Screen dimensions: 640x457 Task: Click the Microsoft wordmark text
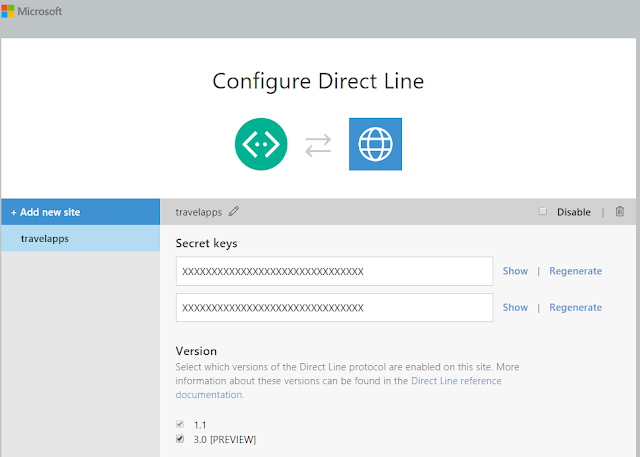(x=40, y=11)
